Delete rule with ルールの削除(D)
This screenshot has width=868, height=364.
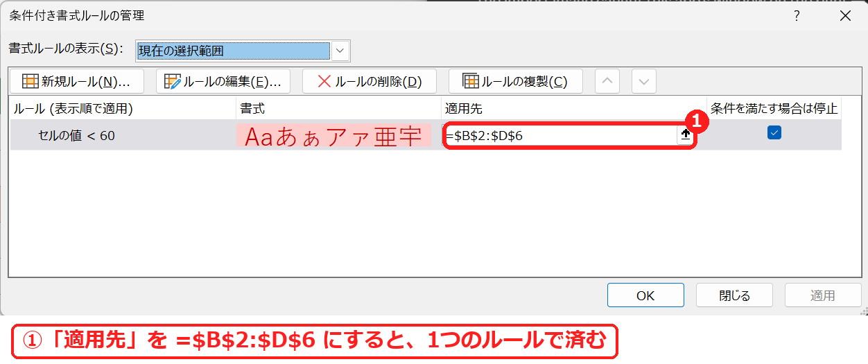[369, 81]
